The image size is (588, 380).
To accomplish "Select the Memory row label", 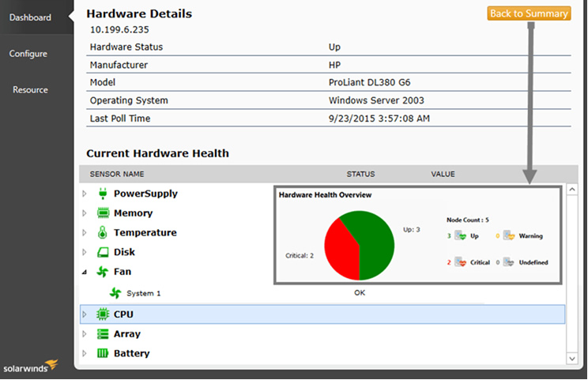I will point(133,213).
